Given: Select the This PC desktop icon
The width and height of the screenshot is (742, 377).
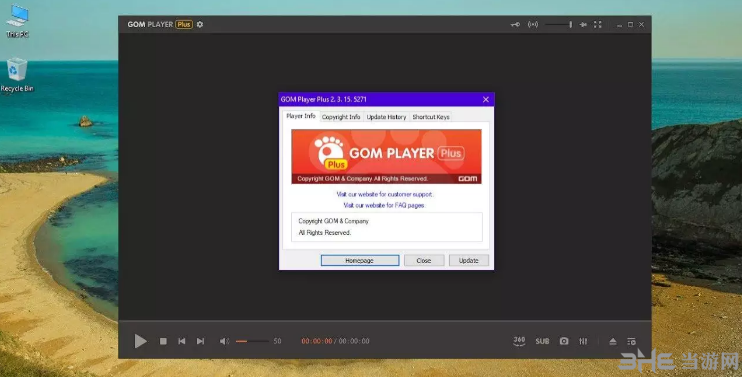Looking at the screenshot, I should (18, 21).
